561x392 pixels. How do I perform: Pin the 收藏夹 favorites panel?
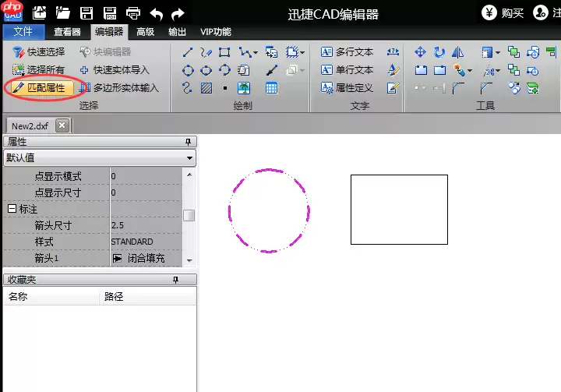click(x=175, y=280)
